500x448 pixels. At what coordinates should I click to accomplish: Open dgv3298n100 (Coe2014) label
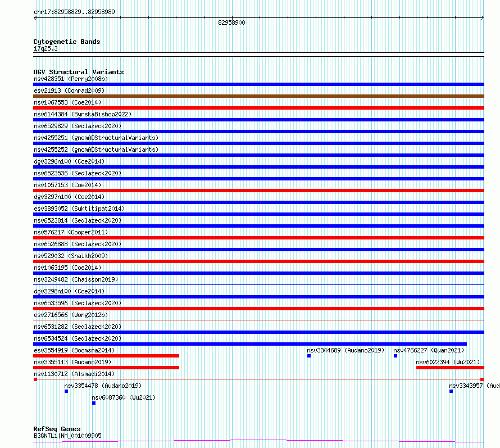tap(69, 291)
